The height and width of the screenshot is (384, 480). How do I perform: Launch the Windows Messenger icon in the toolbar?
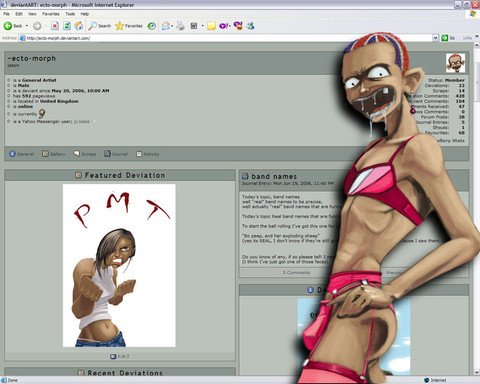(x=251, y=26)
